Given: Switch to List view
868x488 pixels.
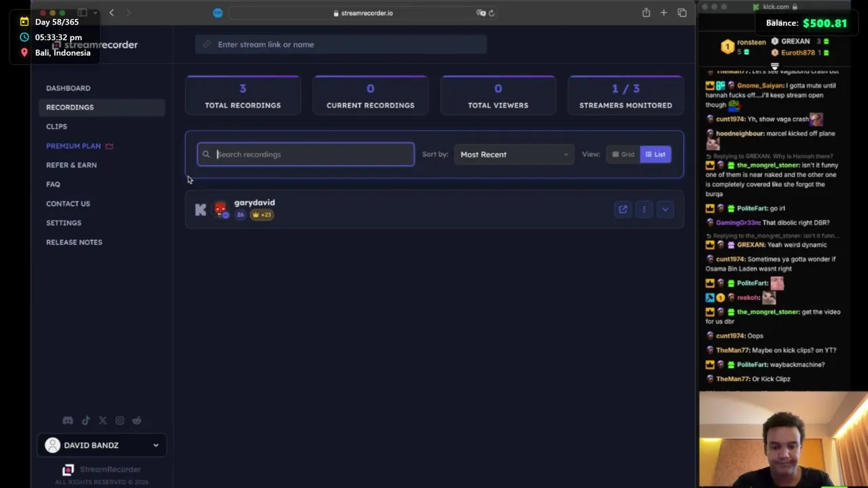Looking at the screenshot, I should pyautogui.click(x=656, y=155).
